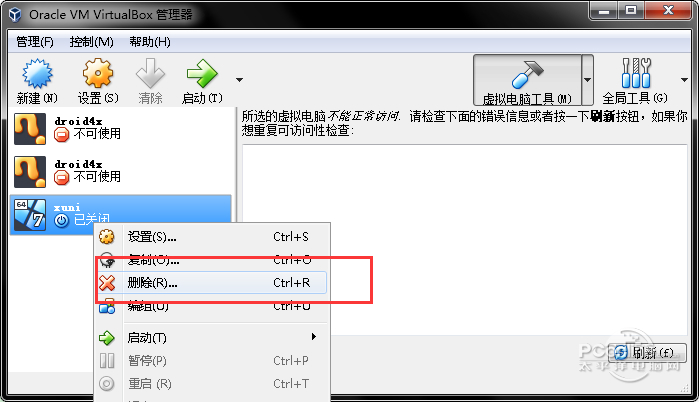Select the first droid4x virtual machine
The height and width of the screenshot is (402, 699).
tap(121, 129)
